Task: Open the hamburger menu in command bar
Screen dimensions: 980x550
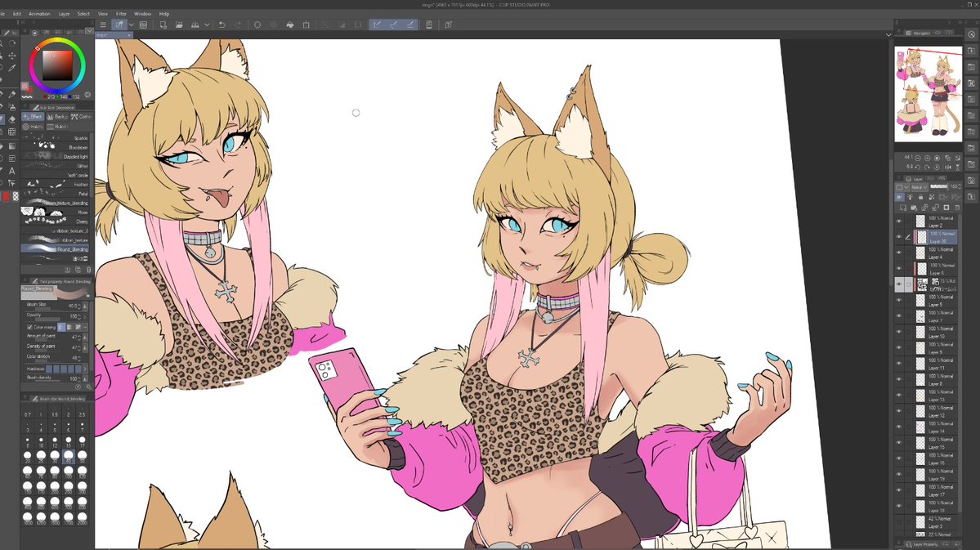Action: tap(103, 25)
